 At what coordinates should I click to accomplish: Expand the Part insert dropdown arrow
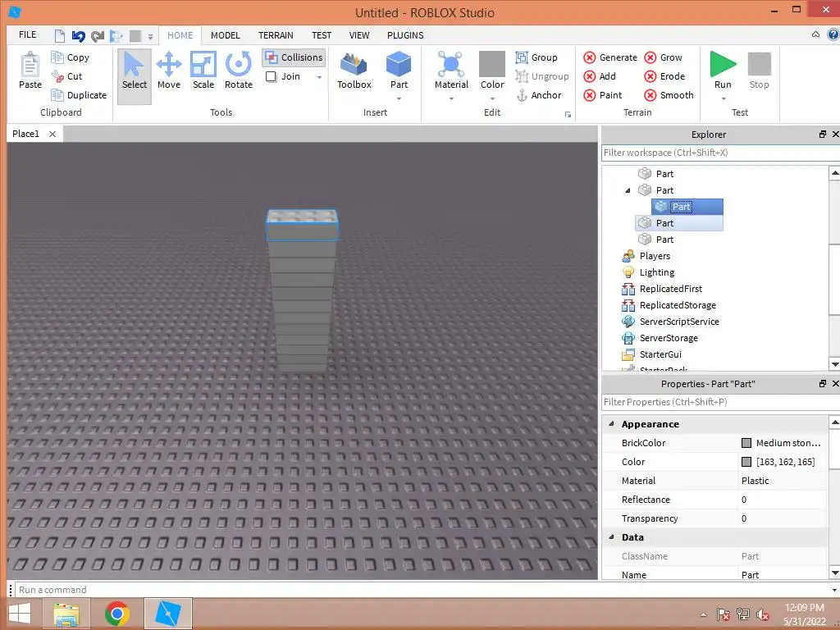(x=399, y=98)
